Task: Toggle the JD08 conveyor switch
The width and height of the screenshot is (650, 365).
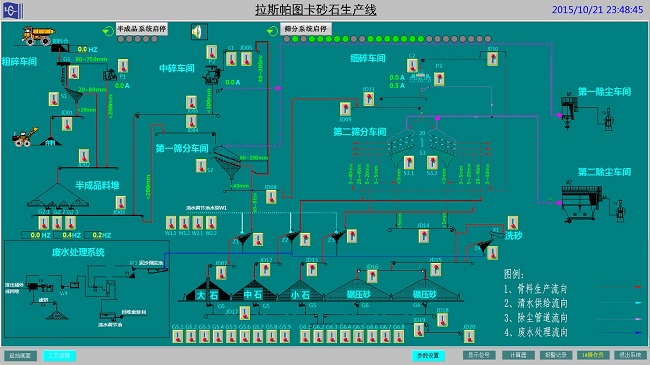Action: (271, 197)
